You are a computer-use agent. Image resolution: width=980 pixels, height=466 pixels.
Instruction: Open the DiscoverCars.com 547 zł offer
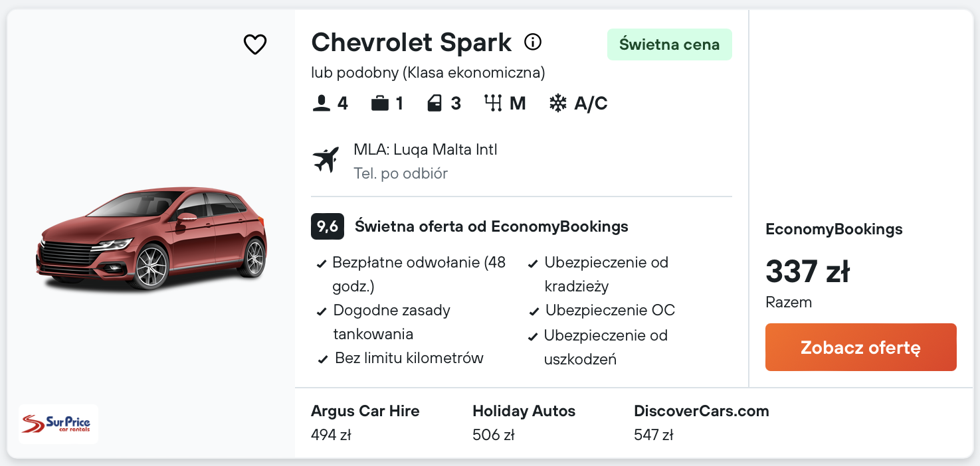(701, 422)
